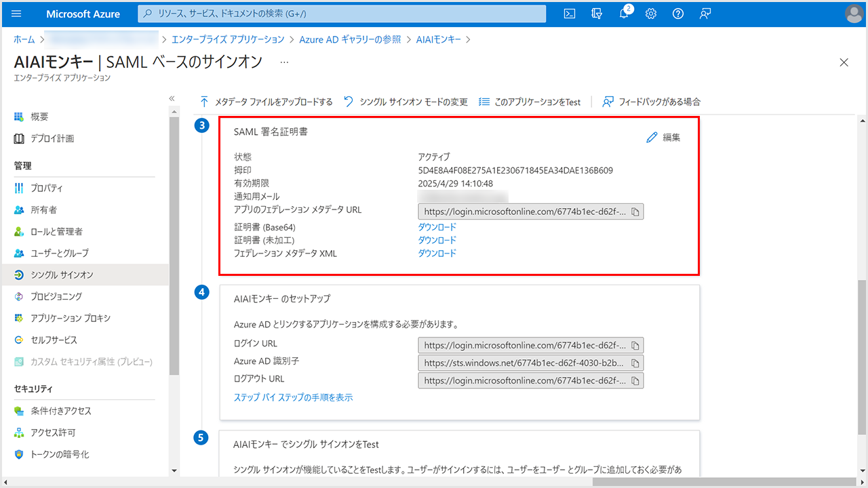868x488 pixels.
Task: Open ユーザーとグループ in the sidebar
Action: (x=59, y=253)
